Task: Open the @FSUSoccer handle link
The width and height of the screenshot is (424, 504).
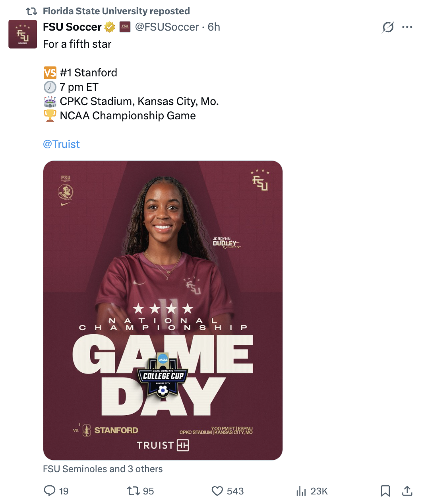Action: (167, 27)
